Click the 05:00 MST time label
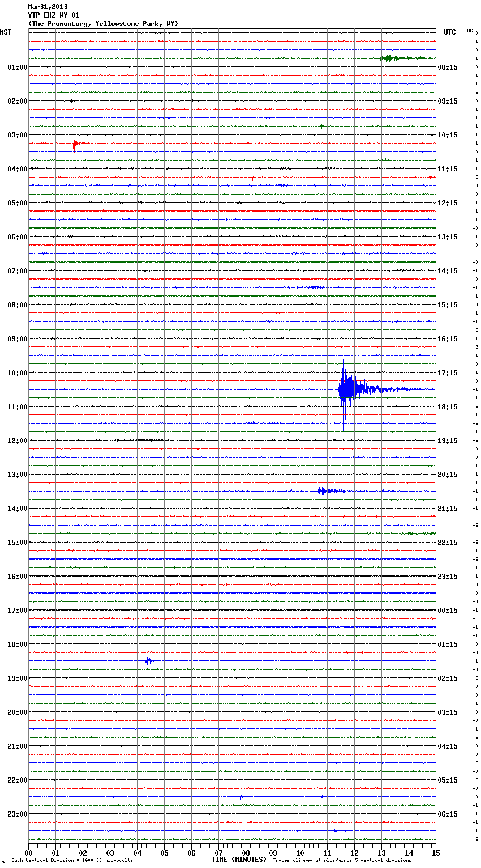Image resolution: width=481 pixels, height=868 pixels. click(x=17, y=203)
